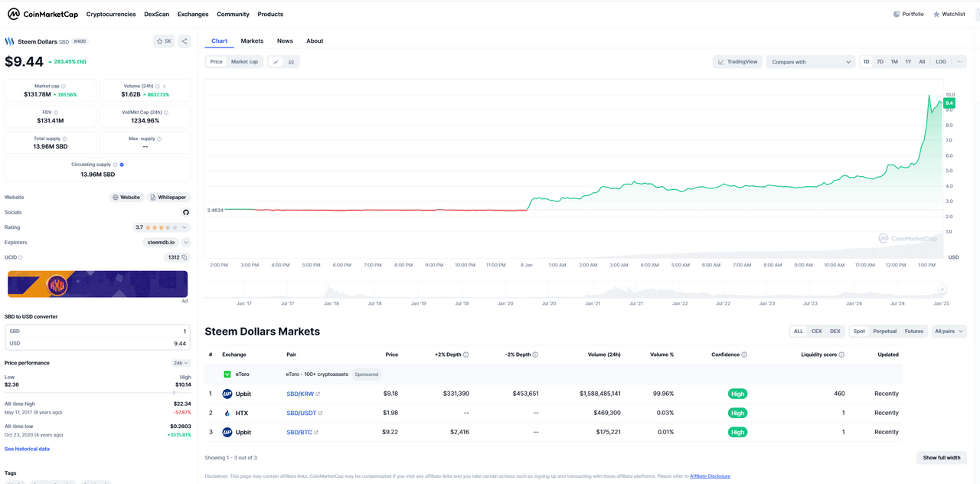Click the info icon next to UCID
Screen dimensions: 980x484
21,257
